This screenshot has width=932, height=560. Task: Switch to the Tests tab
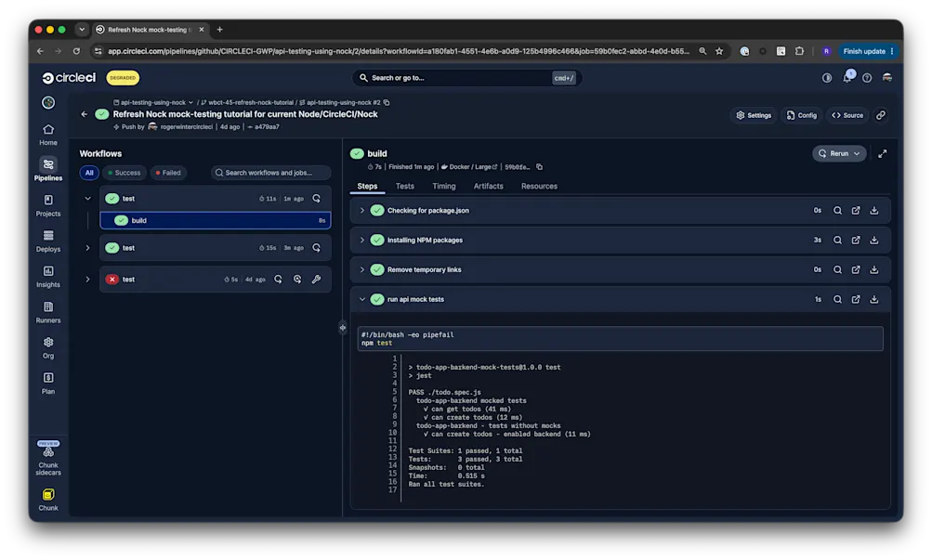405,186
